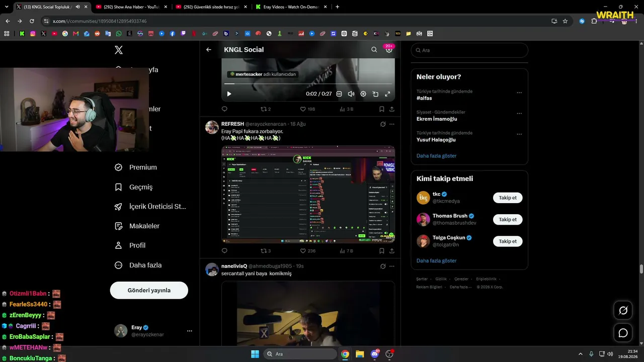Open the nanelivisQ profile avatar
This screenshot has width=644, height=362.
[x=212, y=269]
